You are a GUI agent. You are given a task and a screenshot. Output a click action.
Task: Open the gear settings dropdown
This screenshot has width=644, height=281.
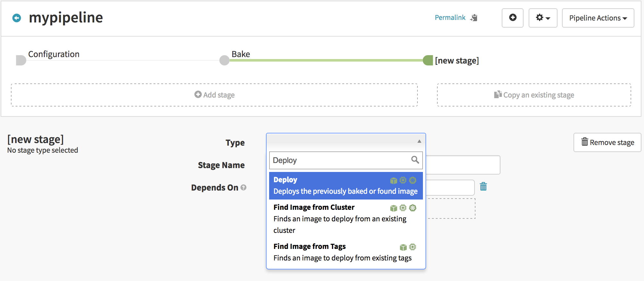point(543,18)
